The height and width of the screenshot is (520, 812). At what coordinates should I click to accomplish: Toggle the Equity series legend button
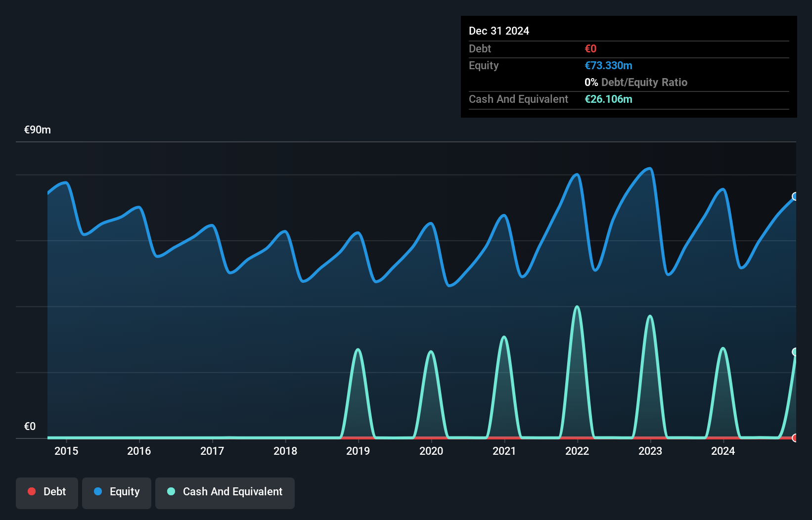click(x=117, y=493)
